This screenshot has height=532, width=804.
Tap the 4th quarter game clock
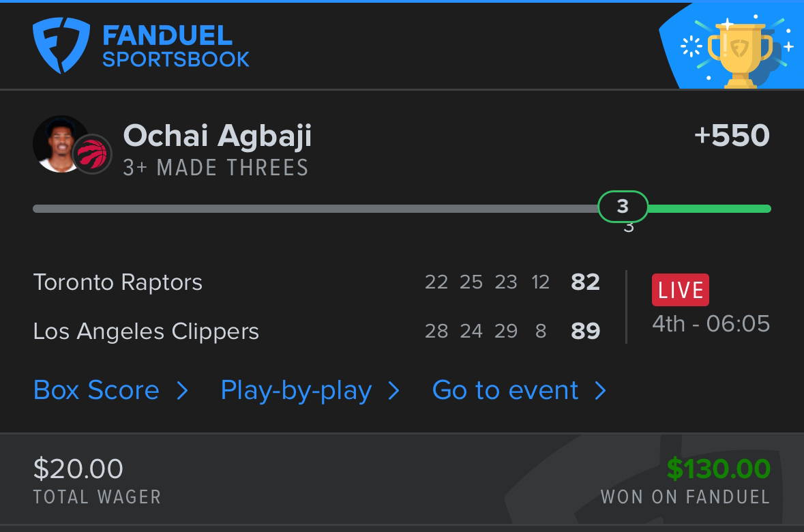click(711, 323)
